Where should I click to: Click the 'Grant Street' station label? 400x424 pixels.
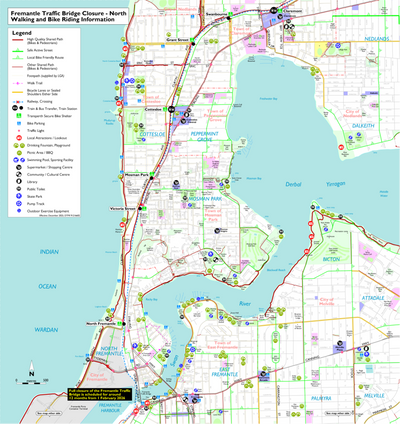(x=178, y=40)
